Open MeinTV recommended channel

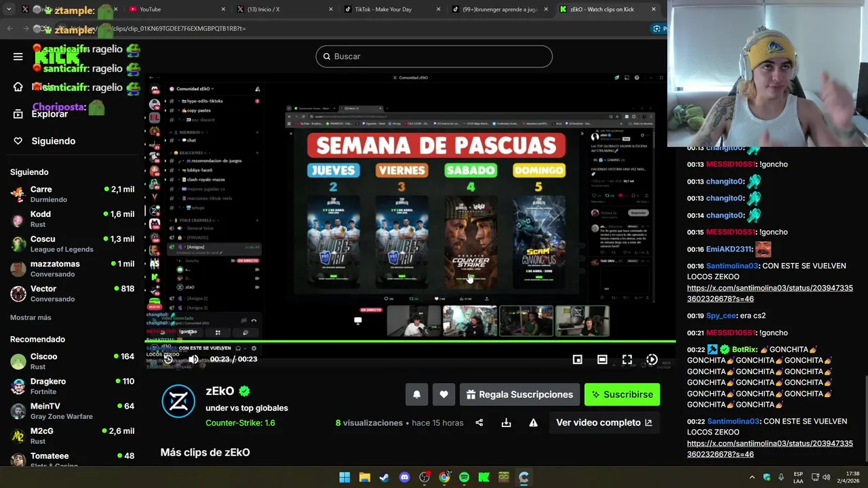click(72, 411)
